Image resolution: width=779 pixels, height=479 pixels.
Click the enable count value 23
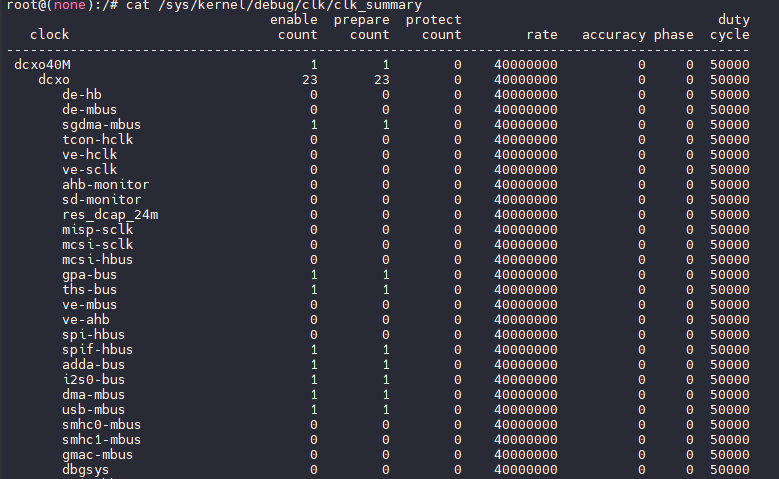pos(310,80)
